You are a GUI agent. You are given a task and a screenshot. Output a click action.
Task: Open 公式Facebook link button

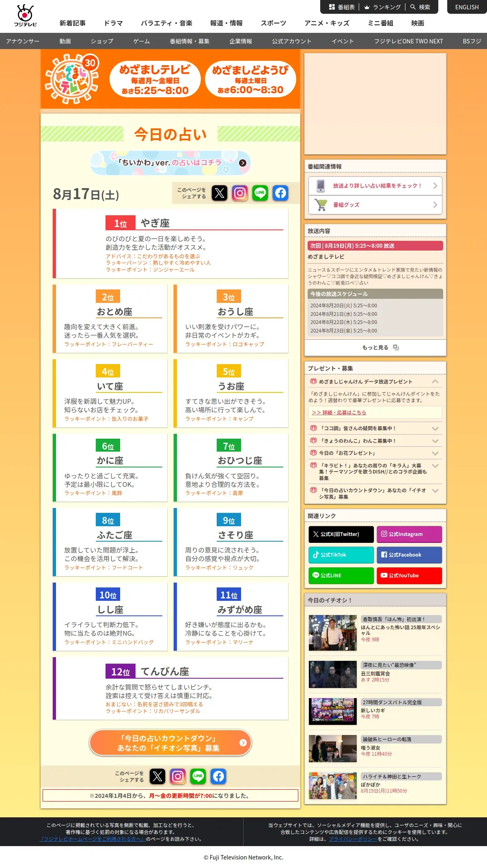point(409,555)
